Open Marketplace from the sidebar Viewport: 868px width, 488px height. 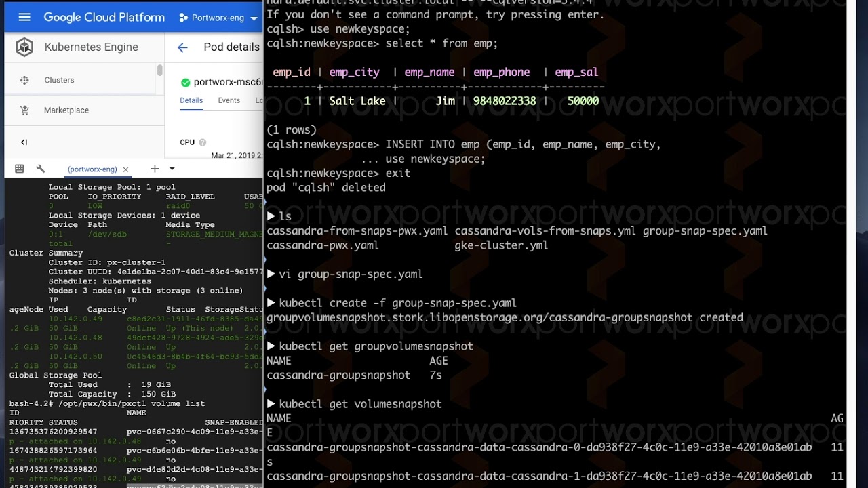(x=24, y=110)
